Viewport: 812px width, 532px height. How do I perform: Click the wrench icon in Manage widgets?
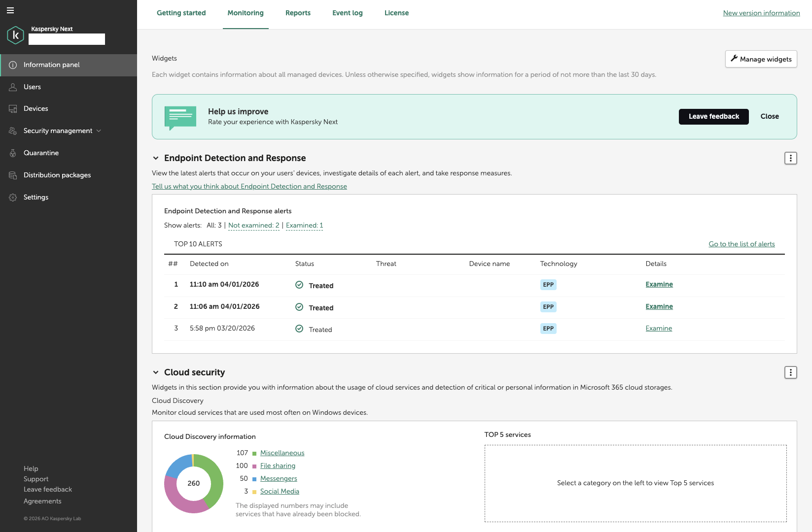click(x=734, y=59)
